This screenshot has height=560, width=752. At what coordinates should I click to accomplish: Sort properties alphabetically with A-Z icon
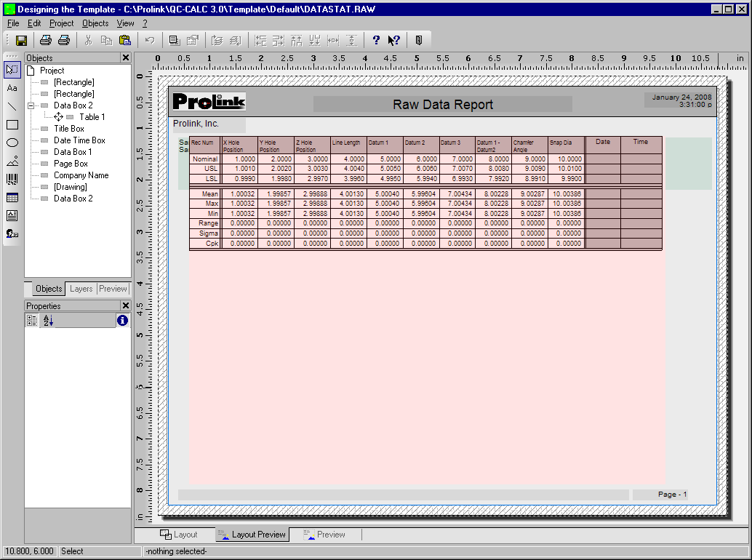48,320
